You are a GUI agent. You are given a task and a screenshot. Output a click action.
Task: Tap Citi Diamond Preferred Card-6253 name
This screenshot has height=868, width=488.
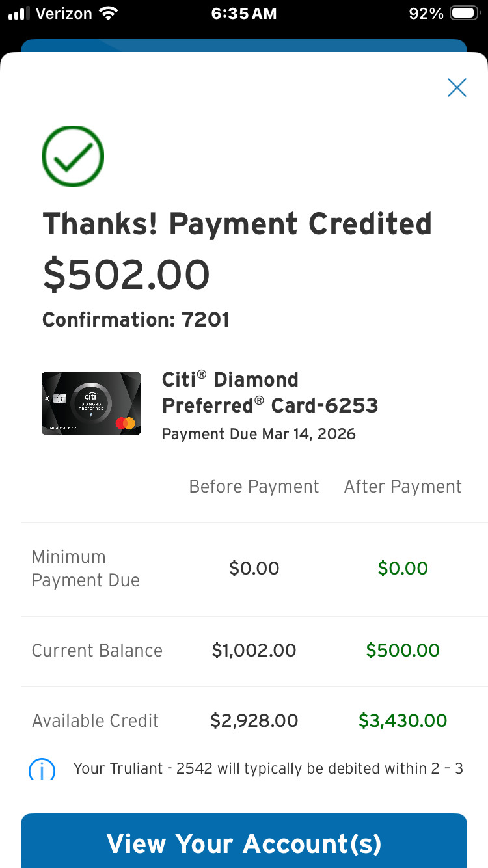point(269,392)
